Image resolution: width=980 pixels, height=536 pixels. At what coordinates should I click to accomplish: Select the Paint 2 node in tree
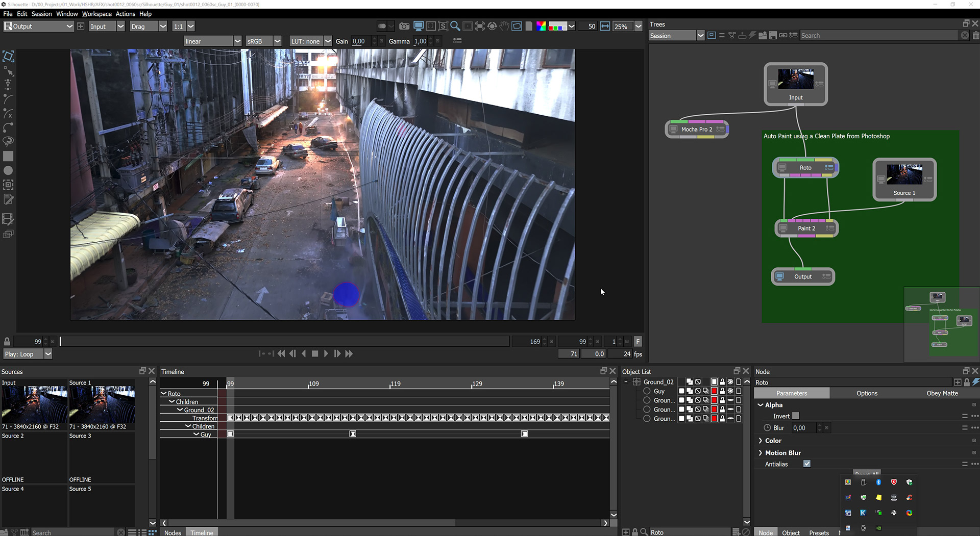806,228
